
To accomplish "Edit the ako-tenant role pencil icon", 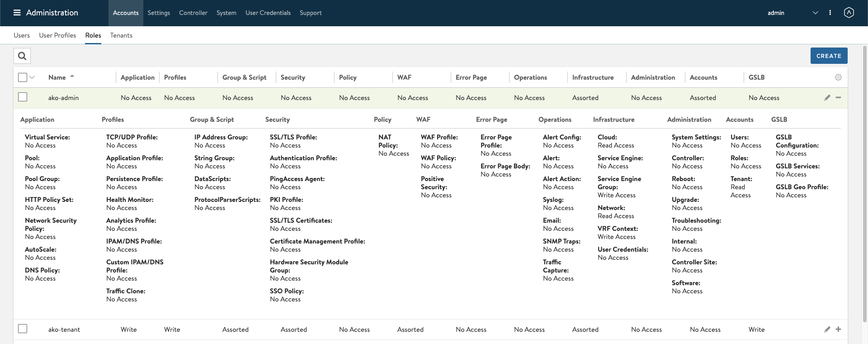I will 827,330.
